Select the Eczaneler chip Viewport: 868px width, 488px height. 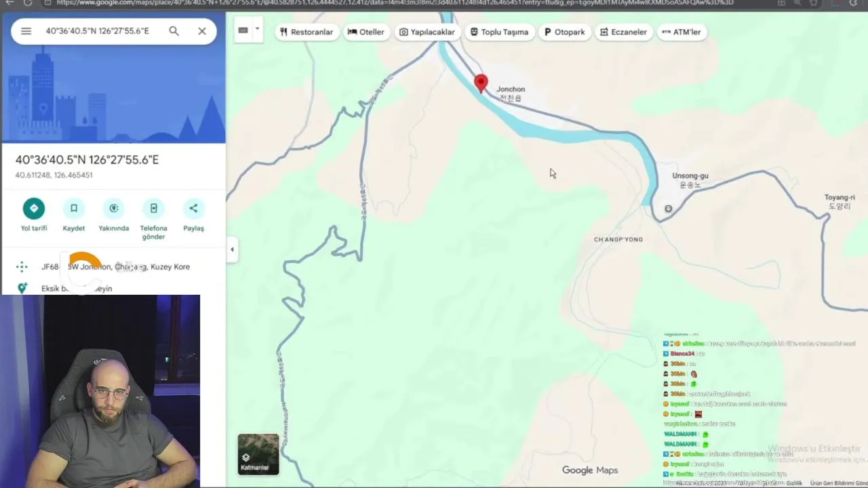tap(624, 32)
